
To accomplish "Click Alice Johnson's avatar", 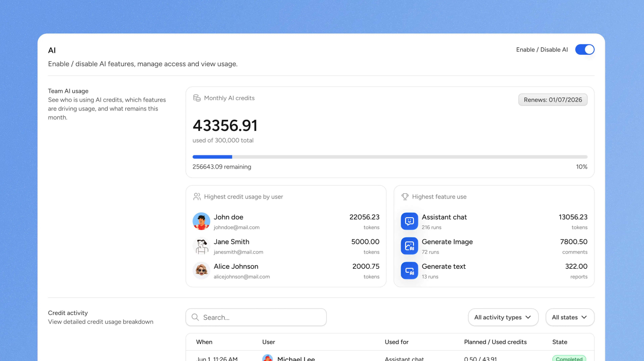I will point(201,271).
